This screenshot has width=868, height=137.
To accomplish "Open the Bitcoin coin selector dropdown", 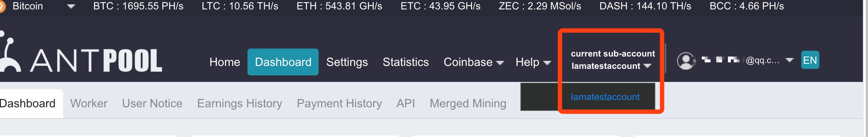I will (x=71, y=7).
